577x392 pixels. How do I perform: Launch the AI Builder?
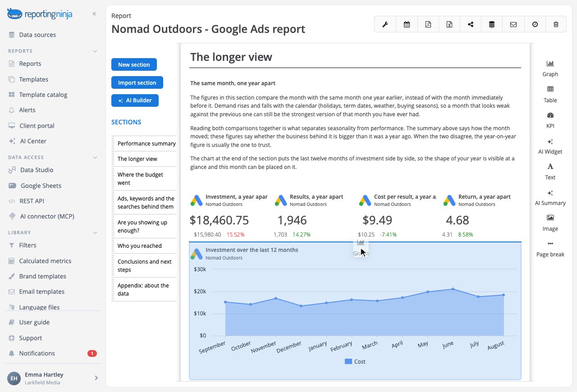[x=135, y=100]
